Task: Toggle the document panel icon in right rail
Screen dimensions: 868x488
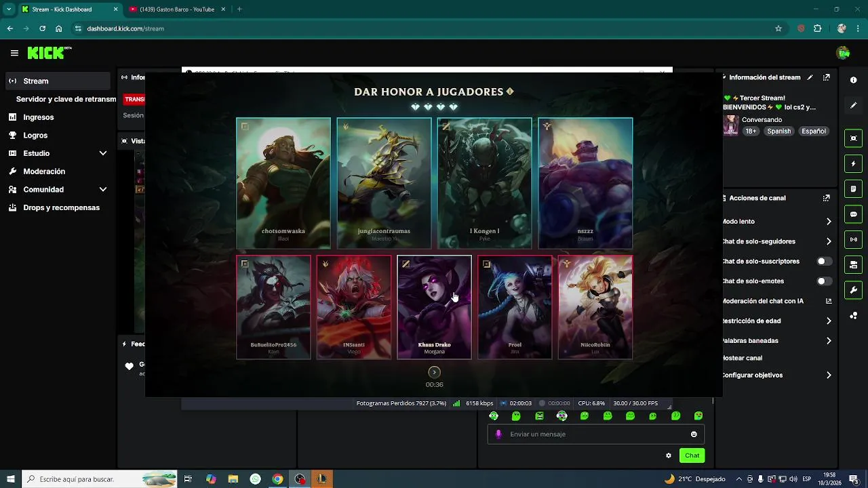Action: (853, 188)
